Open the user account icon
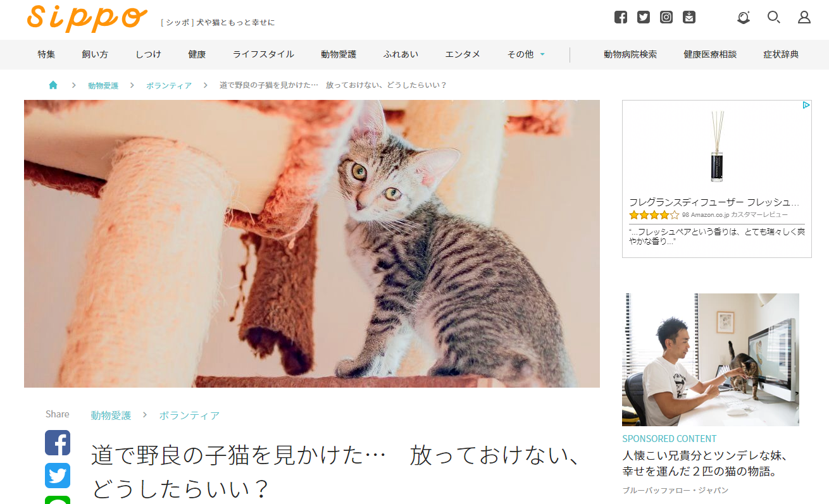The height and width of the screenshot is (504, 829). pos(804,17)
